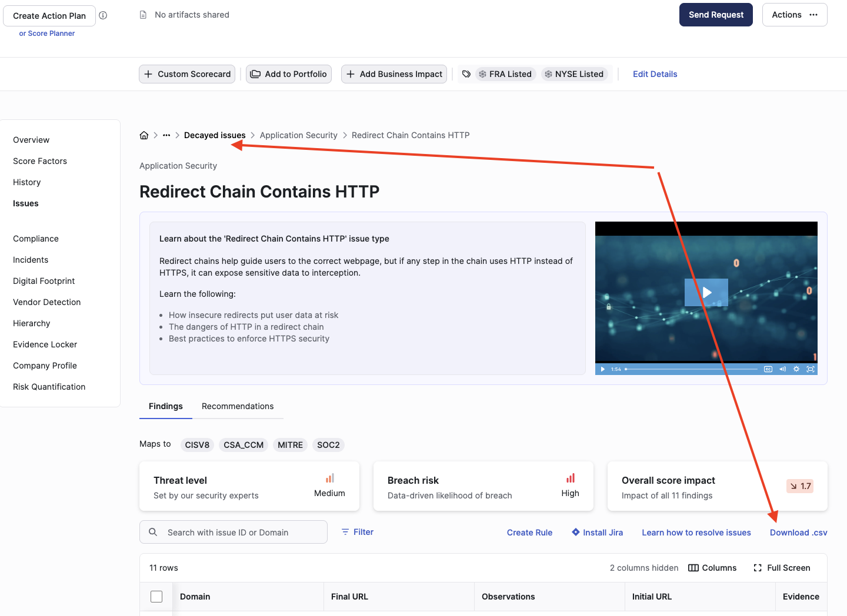Toggle video closed captions
The height and width of the screenshot is (616, 847).
coord(768,369)
